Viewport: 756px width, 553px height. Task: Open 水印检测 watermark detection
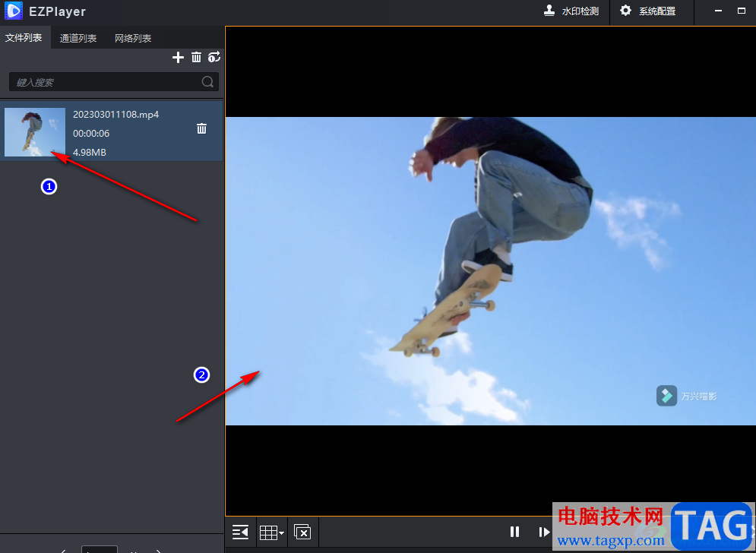pyautogui.click(x=571, y=11)
